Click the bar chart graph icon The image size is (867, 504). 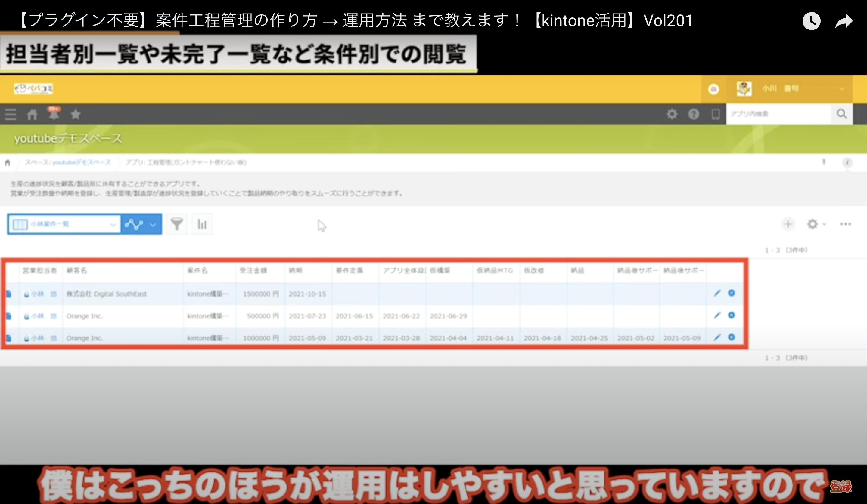tap(202, 224)
